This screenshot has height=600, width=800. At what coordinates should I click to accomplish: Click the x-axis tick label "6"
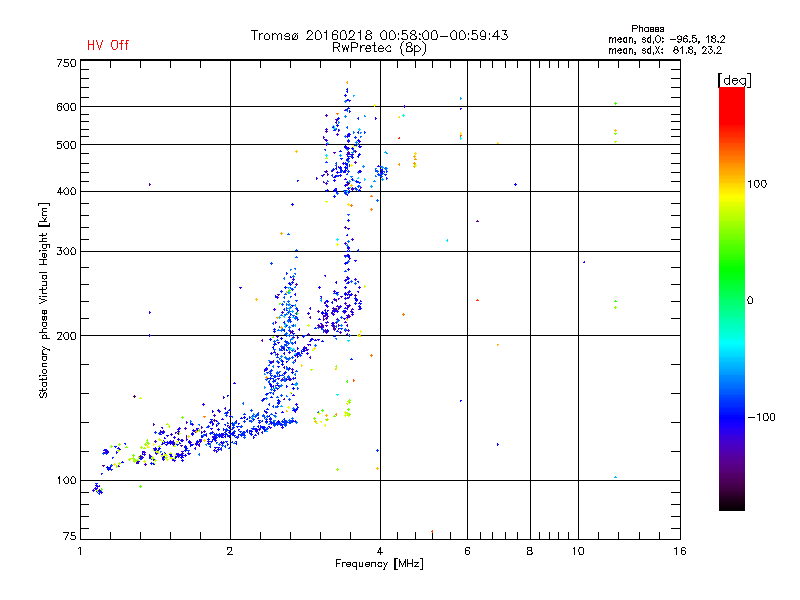467,551
